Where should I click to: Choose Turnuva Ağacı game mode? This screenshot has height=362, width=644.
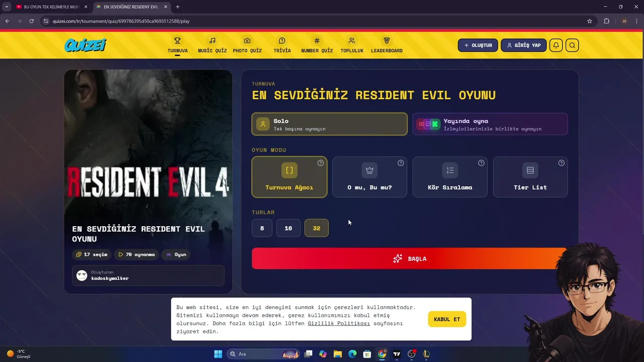pos(289,177)
